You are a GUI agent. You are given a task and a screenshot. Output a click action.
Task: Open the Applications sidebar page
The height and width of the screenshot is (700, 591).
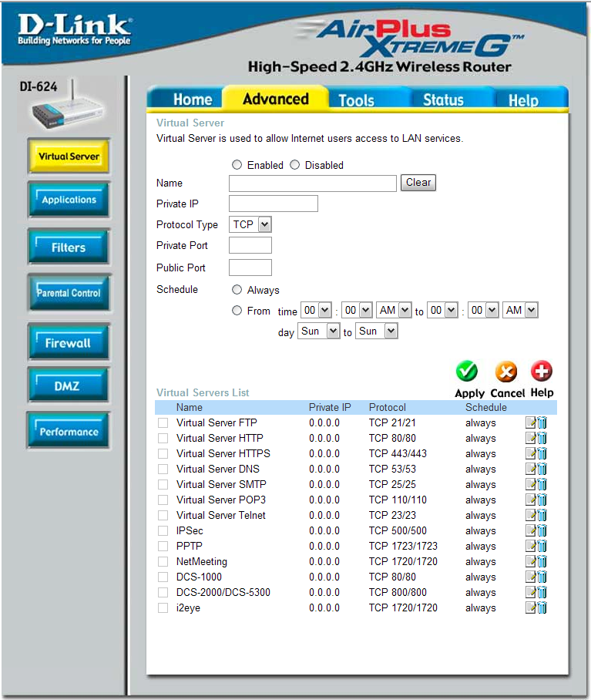coord(69,200)
